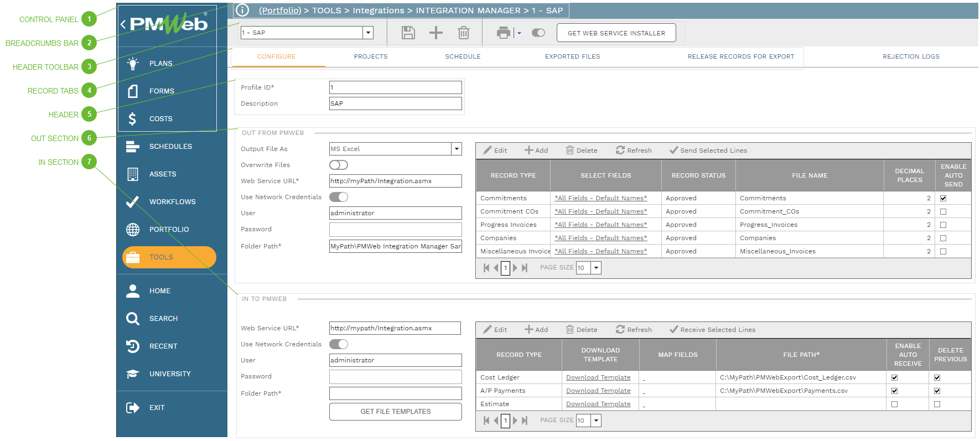Viewport: 980px width, 441px height.
Task: Click the Exit icon in sidebar
Action: click(133, 408)
